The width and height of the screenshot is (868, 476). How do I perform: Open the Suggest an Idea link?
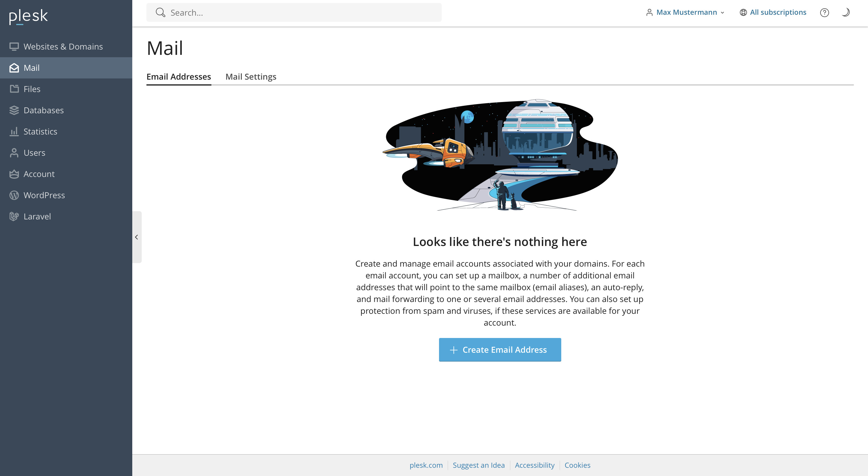479,465
